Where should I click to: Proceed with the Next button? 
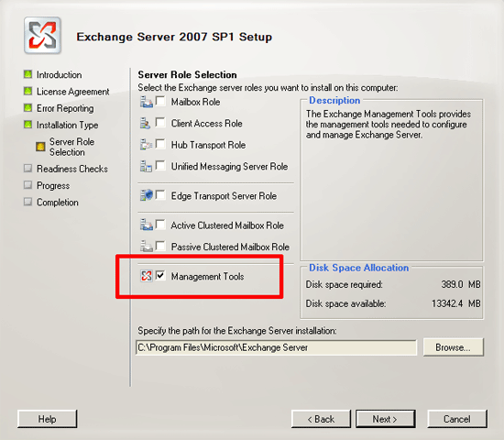[386, 419]
